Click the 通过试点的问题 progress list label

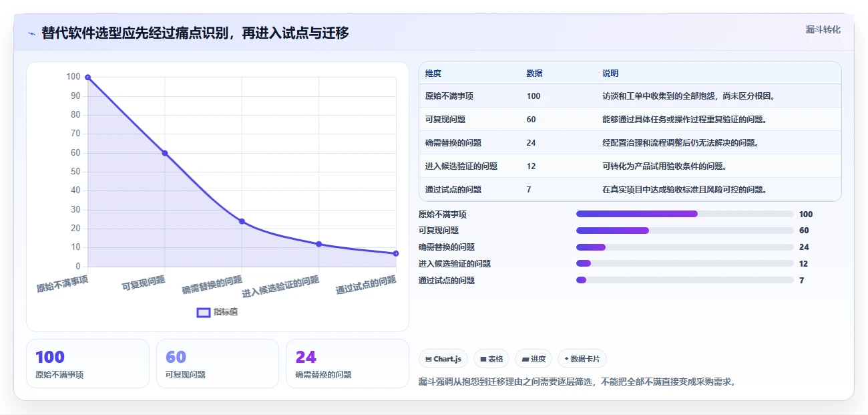[x=447, y=281]
